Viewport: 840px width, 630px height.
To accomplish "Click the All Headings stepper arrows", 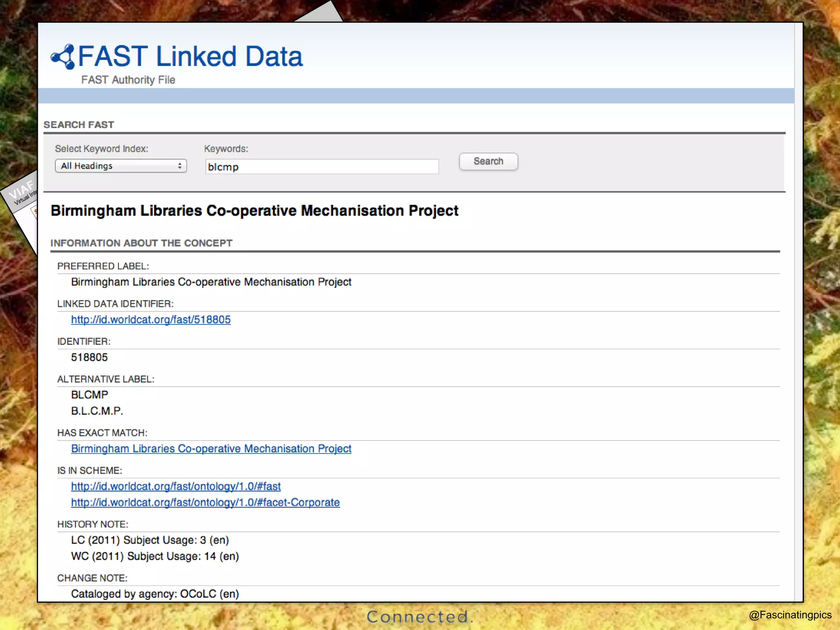I will pos(180,166).
